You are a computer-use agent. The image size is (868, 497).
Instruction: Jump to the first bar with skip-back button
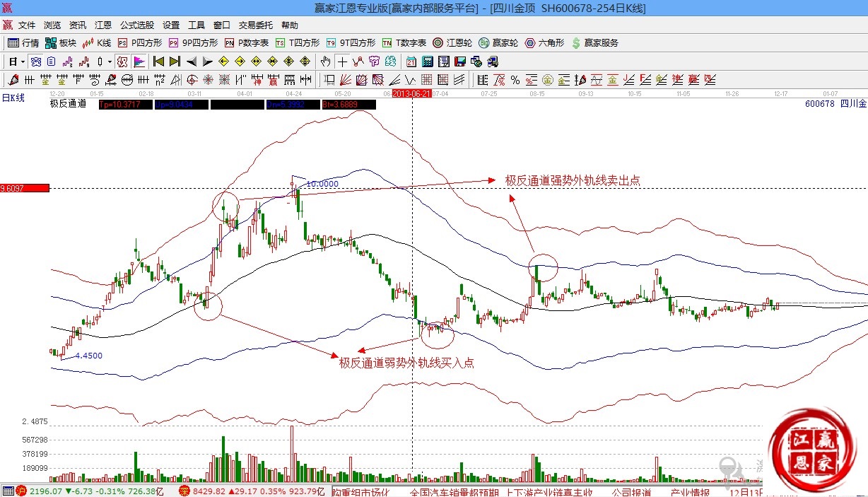tap(159, 62)
